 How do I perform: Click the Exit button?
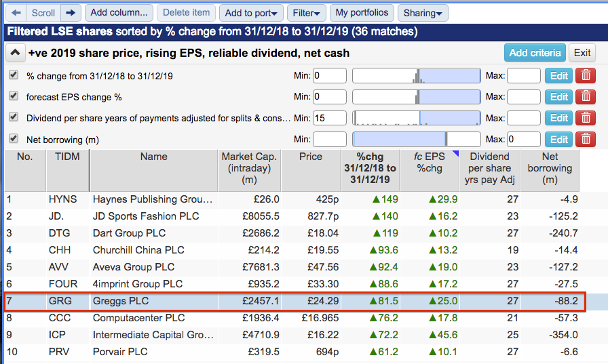point(582,53)
